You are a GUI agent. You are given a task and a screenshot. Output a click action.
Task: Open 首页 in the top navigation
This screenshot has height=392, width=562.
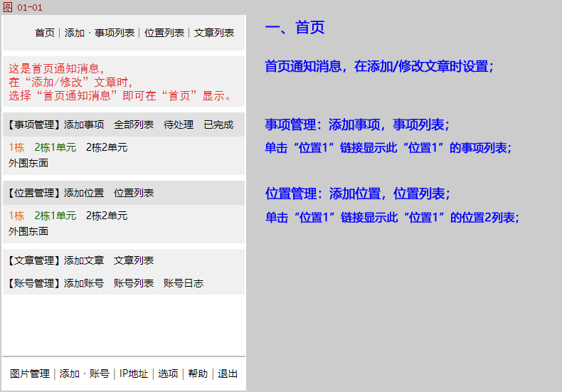tap(45, 33)
